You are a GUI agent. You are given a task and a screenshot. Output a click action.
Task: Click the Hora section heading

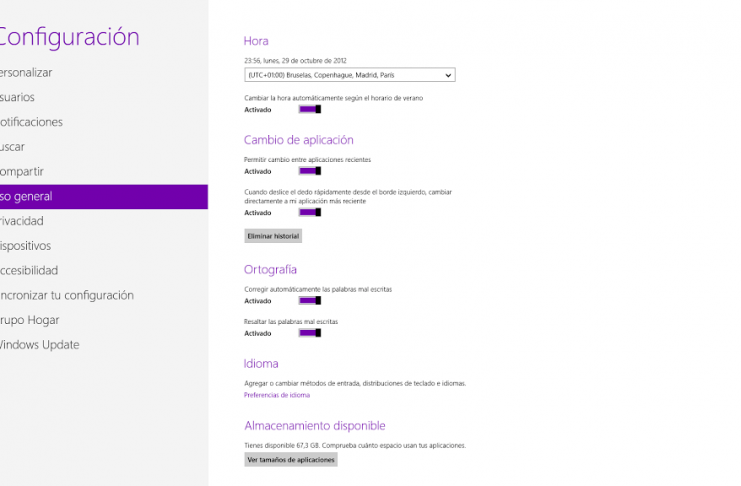(x=256, y=41)
